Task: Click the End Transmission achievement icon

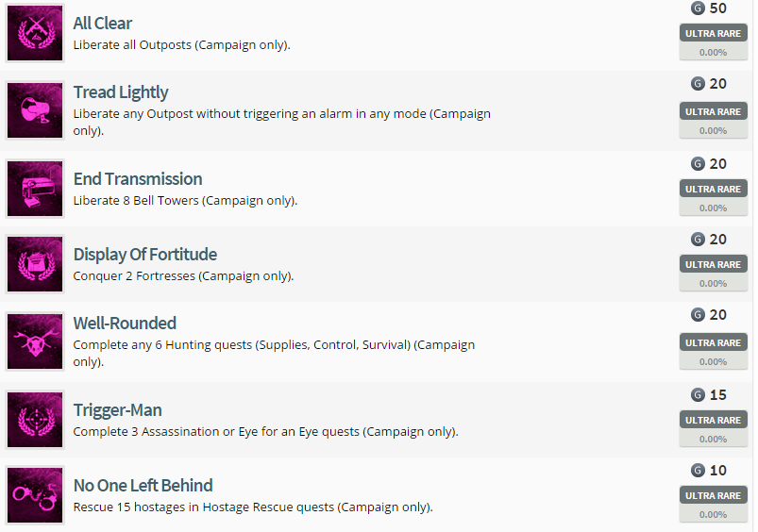Action: [35, 189]
